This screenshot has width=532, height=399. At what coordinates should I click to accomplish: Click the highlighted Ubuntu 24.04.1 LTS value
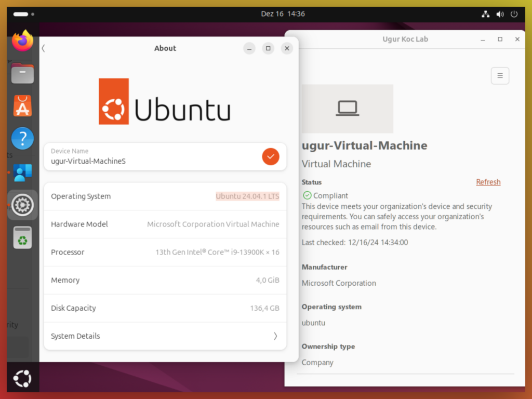click(247, 196)
